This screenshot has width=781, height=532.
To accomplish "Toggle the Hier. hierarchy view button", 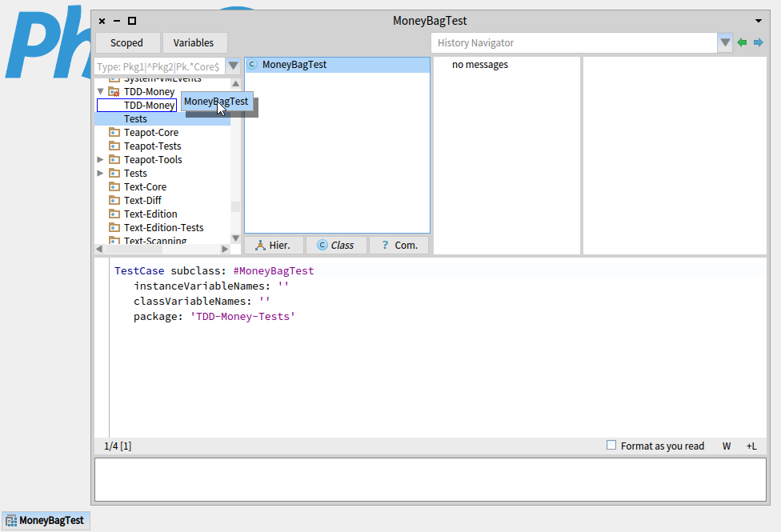I will tap(274, 245).
